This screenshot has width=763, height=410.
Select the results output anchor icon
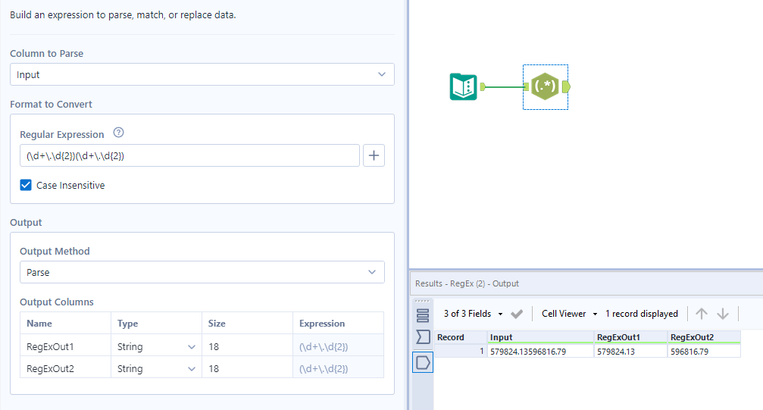pos(423,362)
